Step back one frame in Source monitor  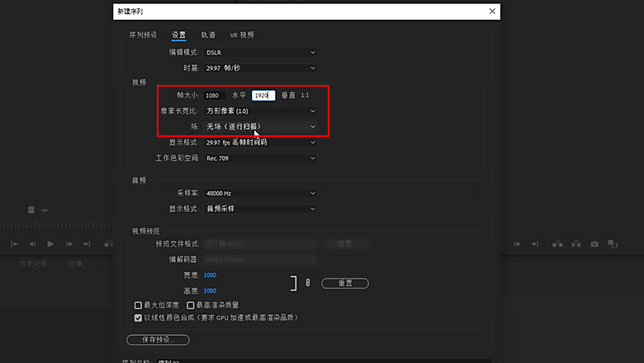tap(32, 244)
